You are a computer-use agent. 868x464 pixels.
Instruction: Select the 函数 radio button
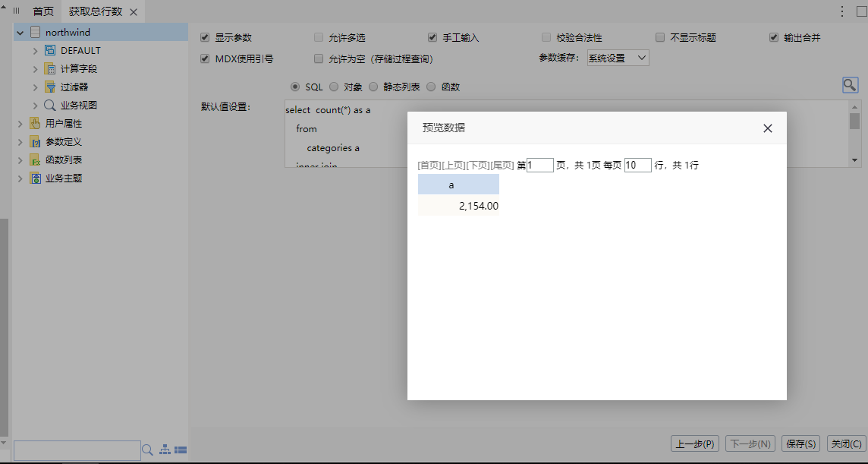coord(431,87)
